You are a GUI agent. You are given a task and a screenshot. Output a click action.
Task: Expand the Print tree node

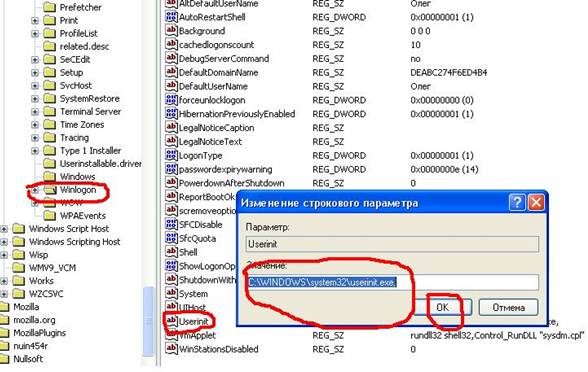click(35, 21)
